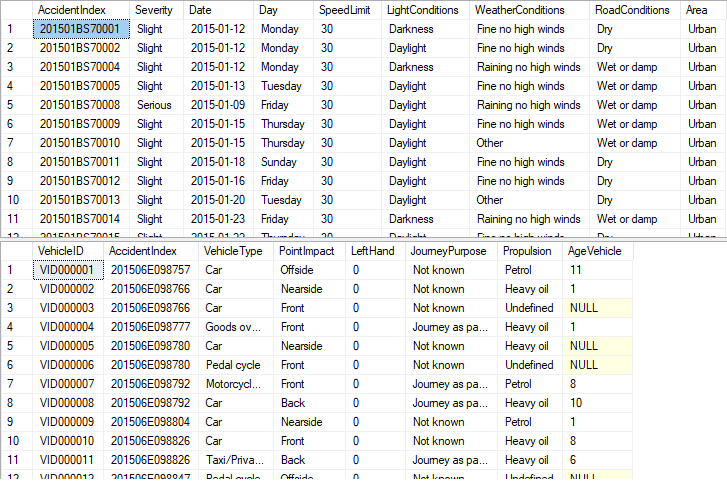Screen dimensions: 727x481
Task: Click the Pedal cycle cell for VID000006
Action: coord(236,365)
